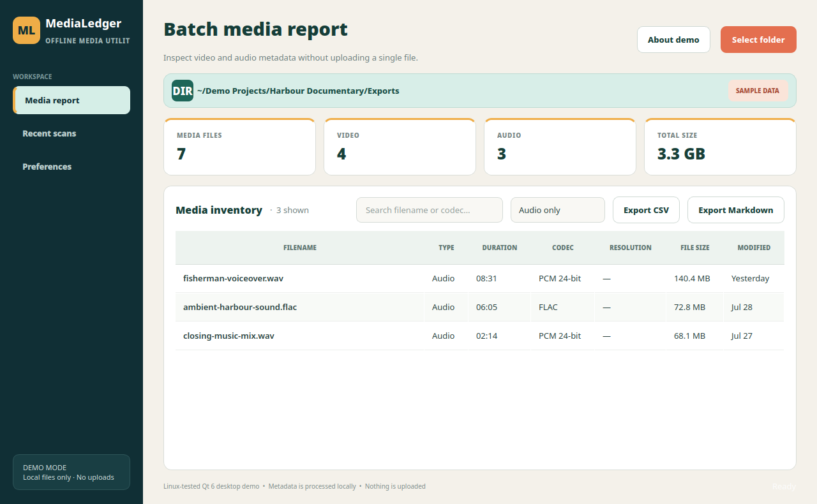Click the Exports directory path text
This screenshot has width=817, height=504.
tap(298, 91)
